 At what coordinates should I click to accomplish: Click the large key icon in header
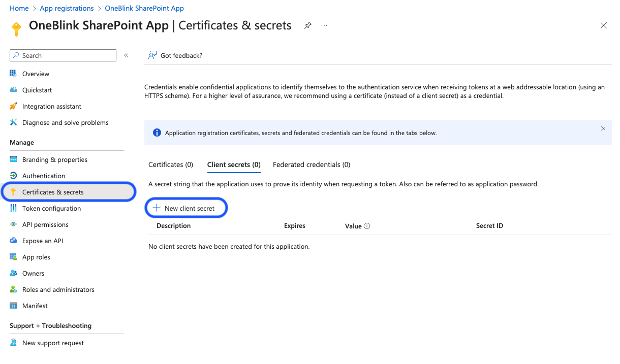click(x=16, y=29)
